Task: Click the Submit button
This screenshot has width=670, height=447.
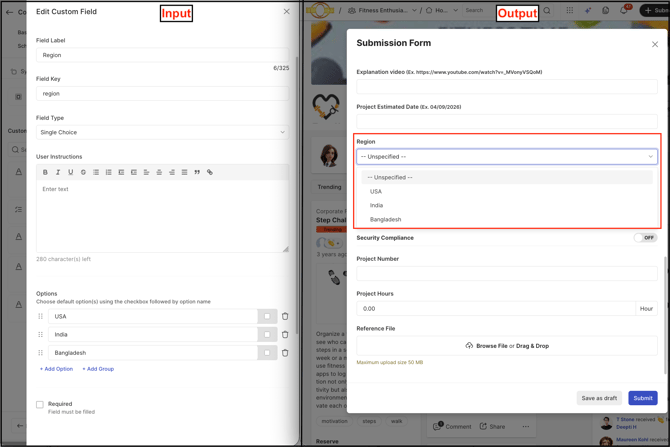Action: 642,398
